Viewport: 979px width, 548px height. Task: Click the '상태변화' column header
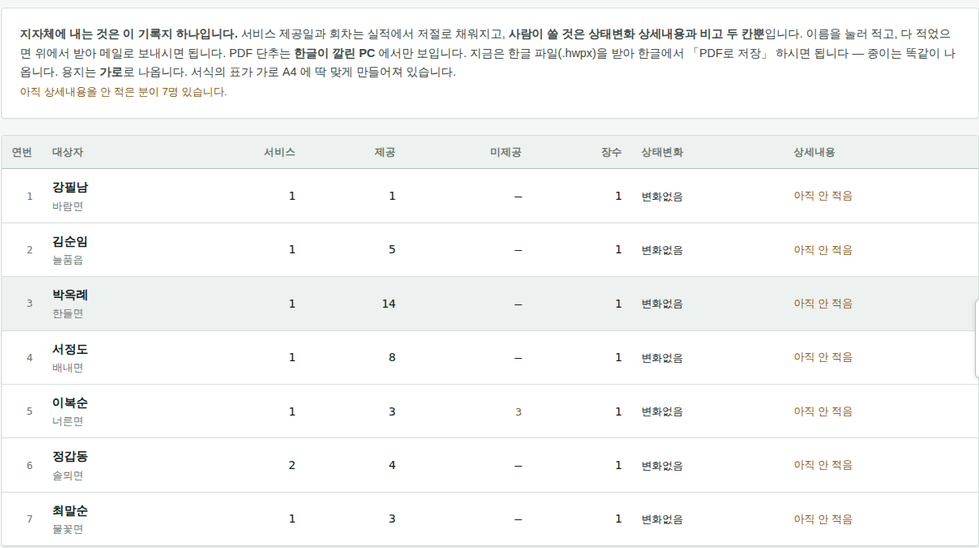tap(662, 152)
